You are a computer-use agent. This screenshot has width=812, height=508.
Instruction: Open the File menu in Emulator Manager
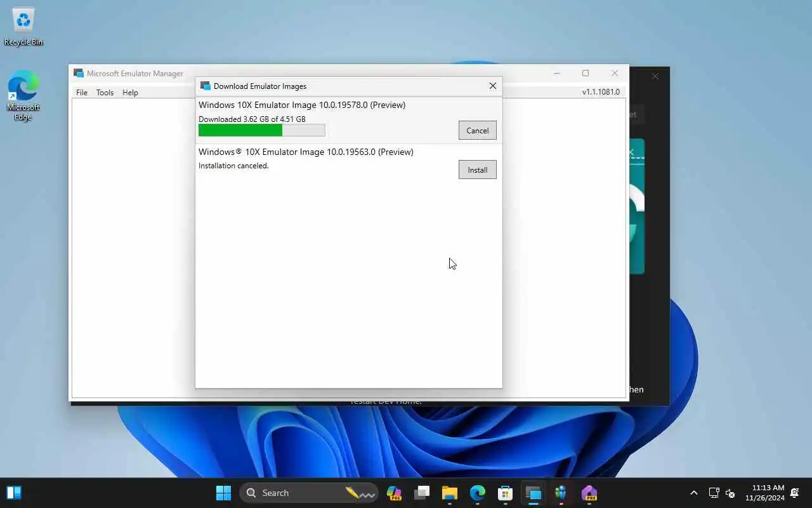82,92
